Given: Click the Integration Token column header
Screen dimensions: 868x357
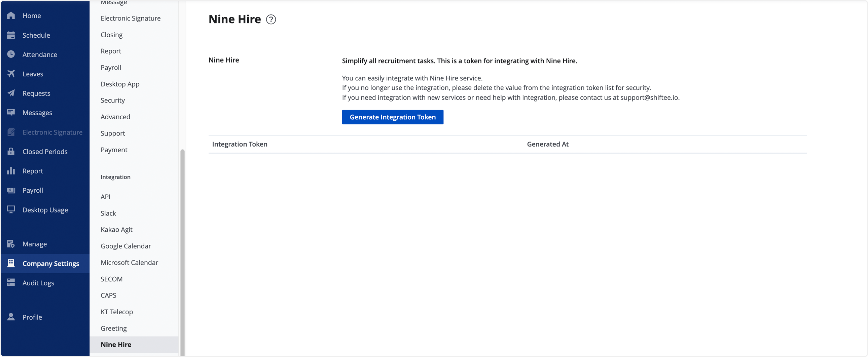Looking at the screenshot, I should tap(240, 144).
